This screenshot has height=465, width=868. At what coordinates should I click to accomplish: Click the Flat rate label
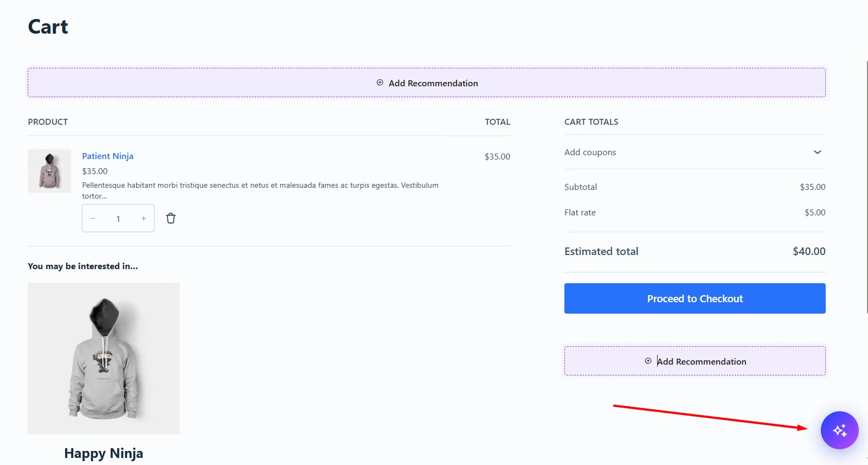click(x=580, y=213)
